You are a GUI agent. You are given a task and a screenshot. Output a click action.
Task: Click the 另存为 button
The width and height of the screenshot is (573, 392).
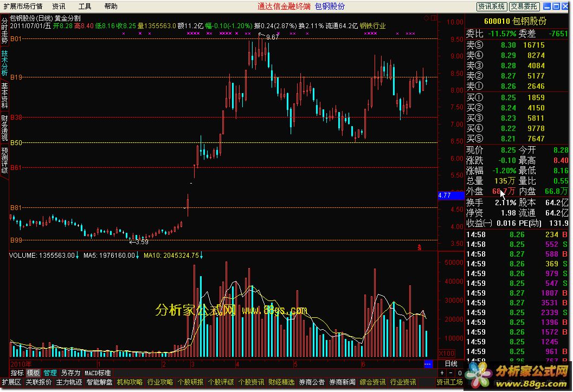(70, 373)
